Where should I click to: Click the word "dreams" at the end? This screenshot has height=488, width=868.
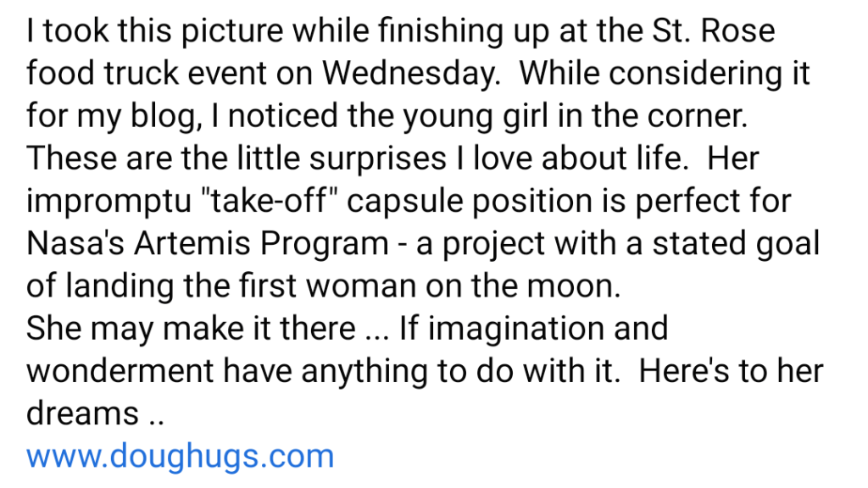click(82, 414)
